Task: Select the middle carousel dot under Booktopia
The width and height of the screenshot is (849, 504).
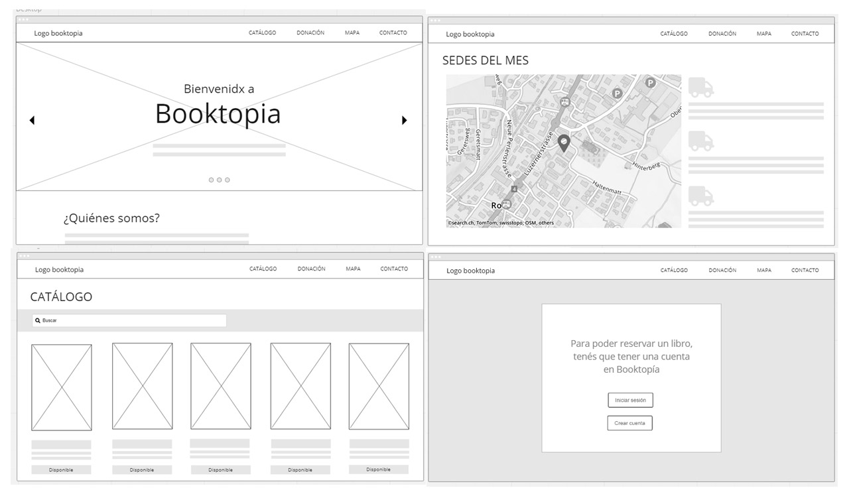Action: (220, 180)
